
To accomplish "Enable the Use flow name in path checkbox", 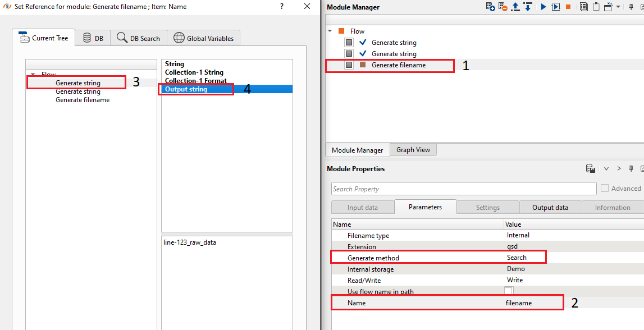I will coord(509,291).
